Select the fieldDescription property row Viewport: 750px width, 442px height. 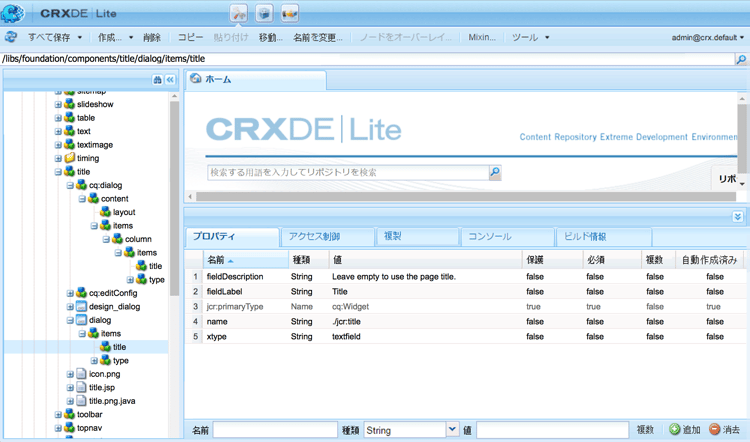tap(466, 276)
